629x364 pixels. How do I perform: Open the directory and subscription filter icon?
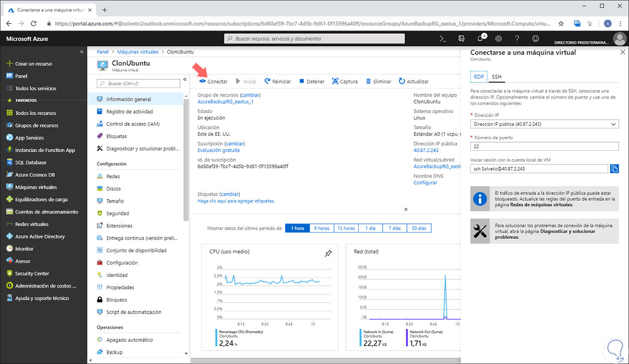pyautogui.click(x=462, y=39)
